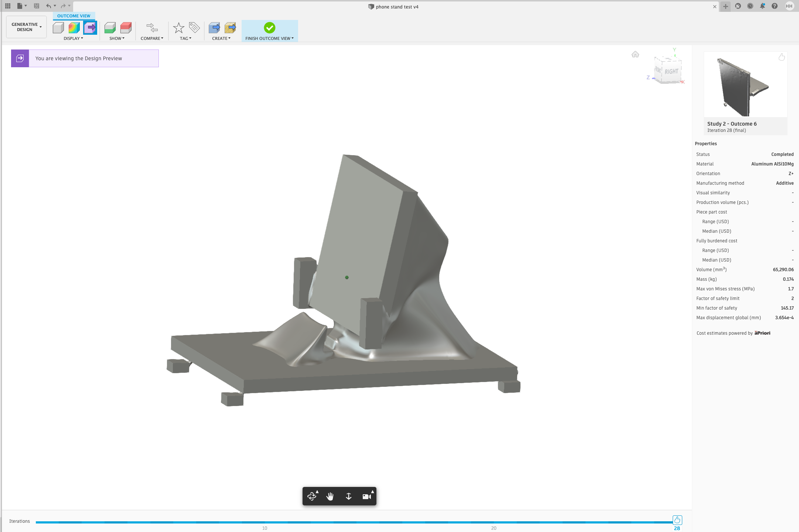Click the iteration 28 slider handle
799x532 pixels.
tap(677, 520)
